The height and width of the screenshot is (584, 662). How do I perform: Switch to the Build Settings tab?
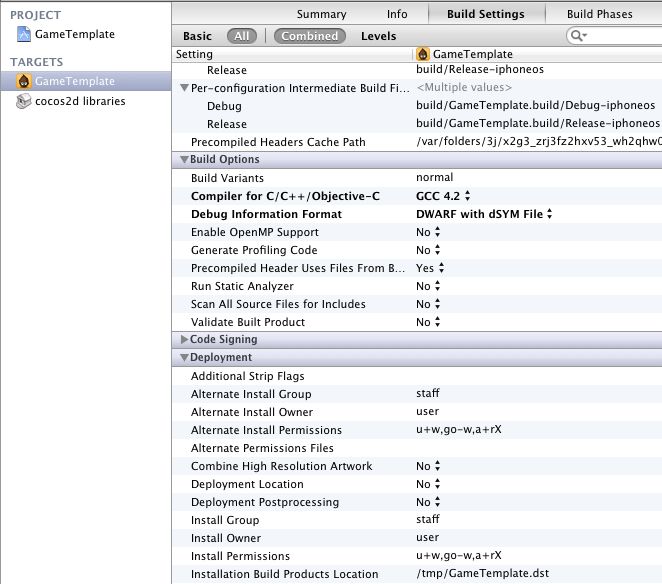(486, 14)
